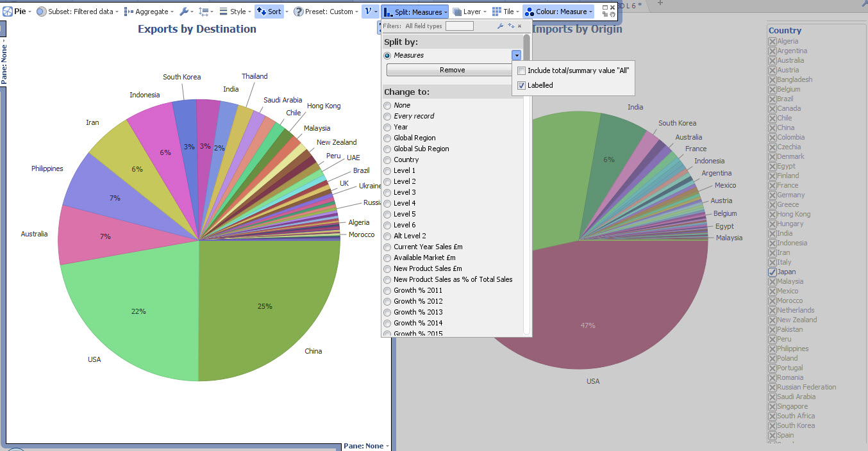The width and height of the screenshot is (868, 451).
Task: Uncheck the Labelled checkbox
Action: coord(522,85)
